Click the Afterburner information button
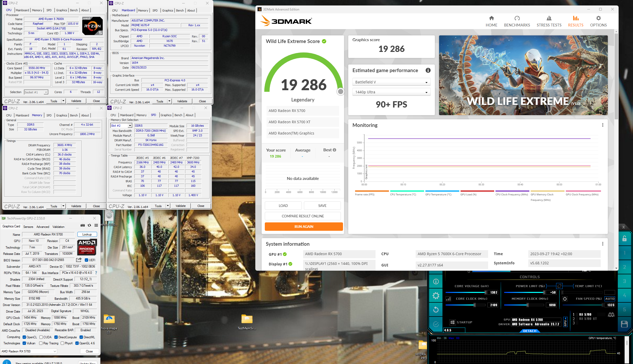The width and height of the screenshot is (633, 364). coord(436,281)
